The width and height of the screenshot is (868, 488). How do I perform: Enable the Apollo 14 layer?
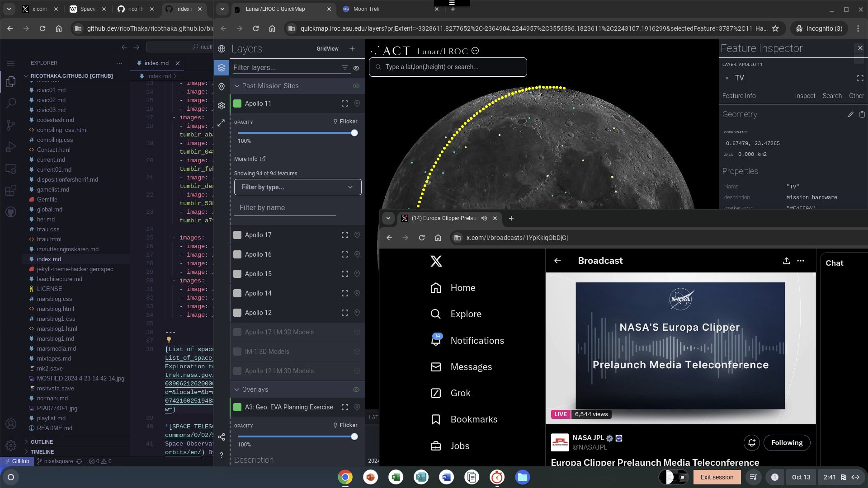(237, 293)
